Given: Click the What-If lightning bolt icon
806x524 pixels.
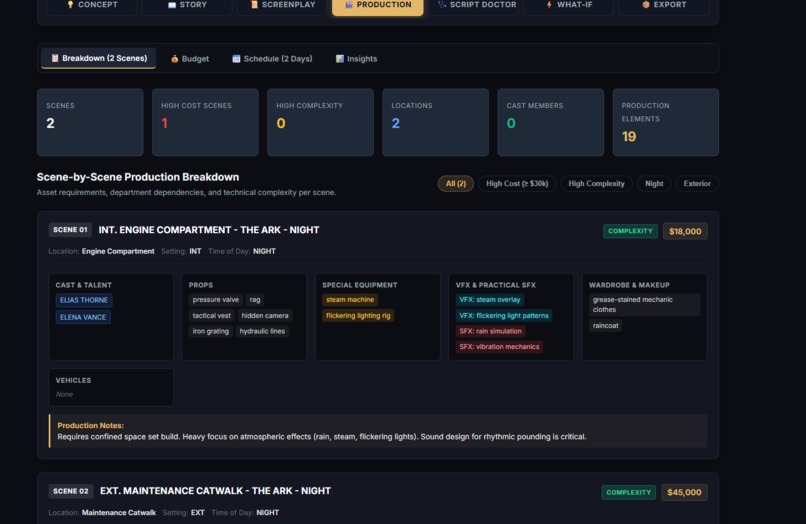Looking at the screenshot, I should click(549, 5).
